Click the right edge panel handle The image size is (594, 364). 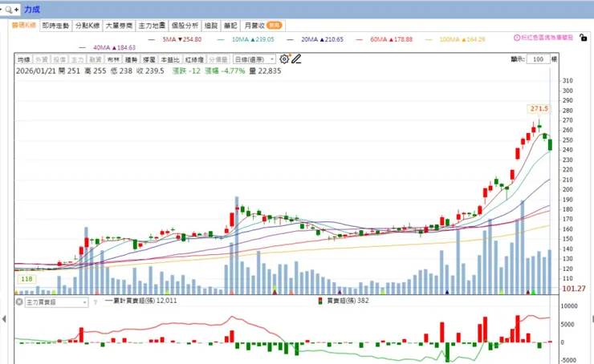coord(592,319)
